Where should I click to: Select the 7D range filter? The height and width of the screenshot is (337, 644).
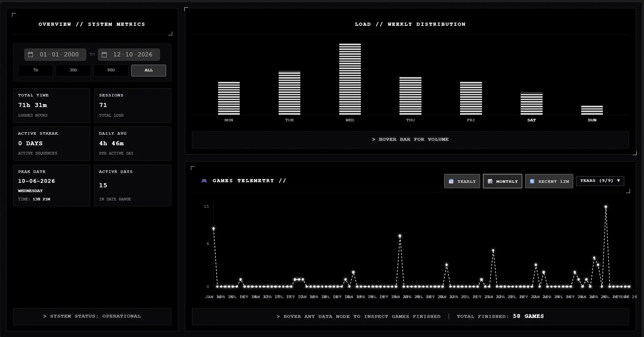point(35,70)
